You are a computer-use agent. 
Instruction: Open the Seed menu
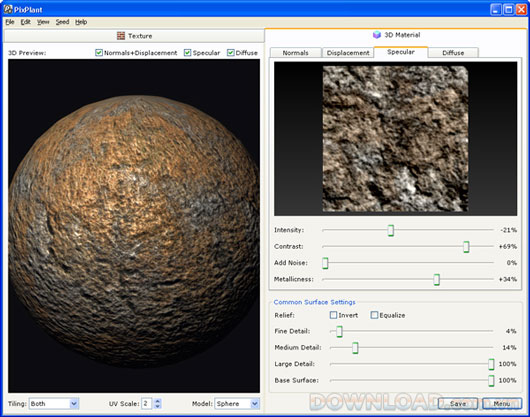pos(62,22)
